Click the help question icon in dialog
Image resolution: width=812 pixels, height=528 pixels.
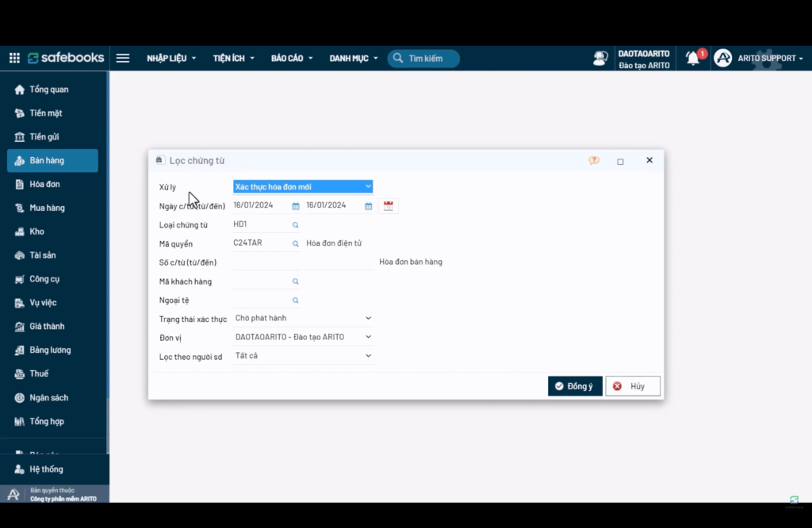[x=594, y=160]
